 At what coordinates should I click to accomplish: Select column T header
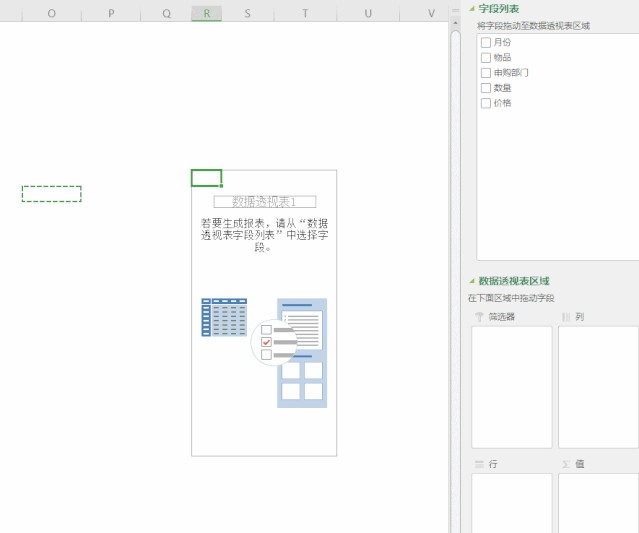305,13
